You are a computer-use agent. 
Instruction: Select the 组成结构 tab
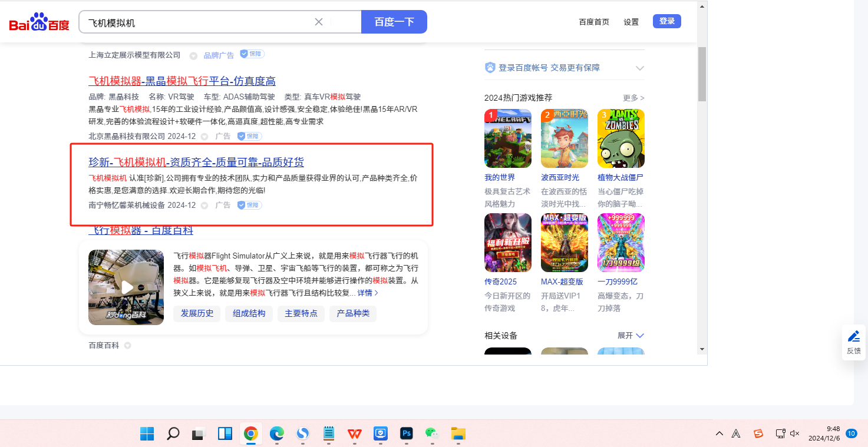click(249, 313)
